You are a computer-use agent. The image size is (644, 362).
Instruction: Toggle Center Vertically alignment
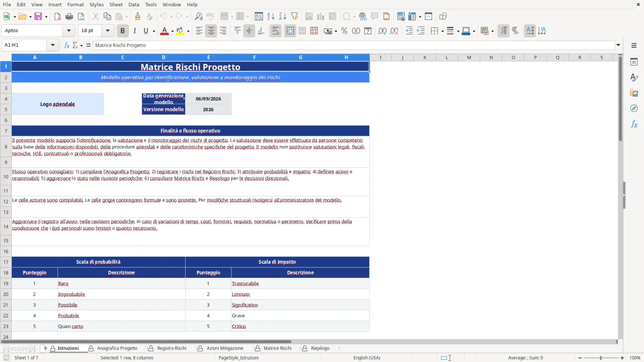coord(249,31)
